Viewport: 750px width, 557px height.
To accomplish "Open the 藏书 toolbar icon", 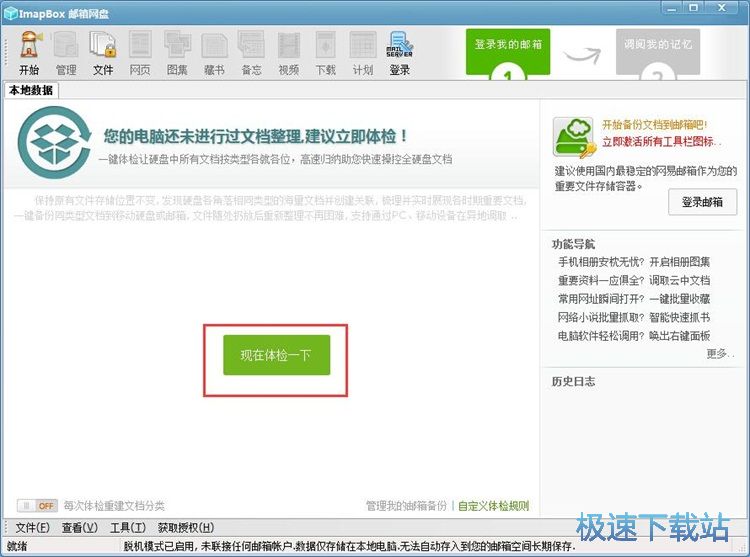I will tap(214, 53).
